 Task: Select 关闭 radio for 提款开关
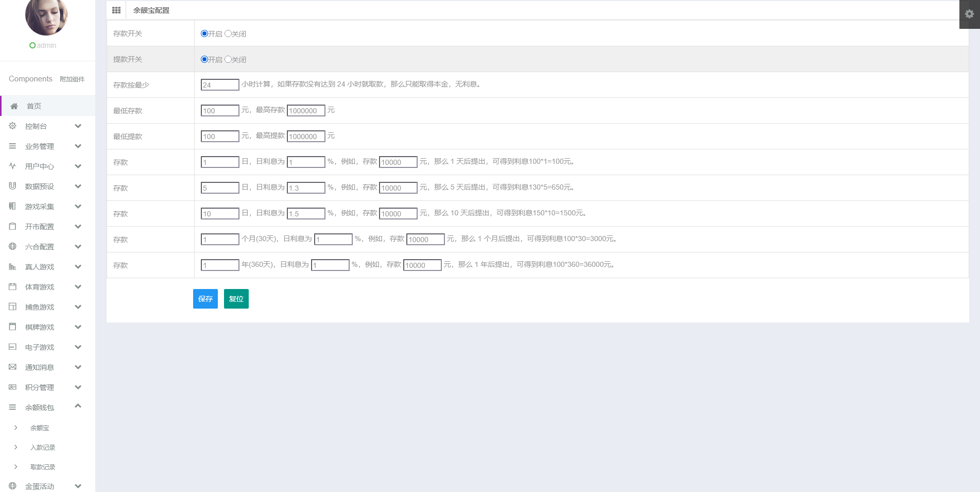[x=228, y=59]
